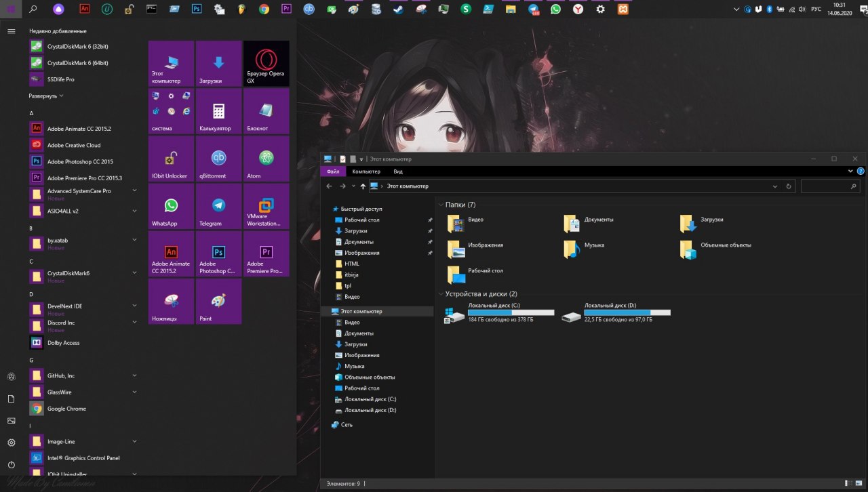Open Premiere Pro taskbar icon
Viewport: 868px width, 492px height.
286,9
